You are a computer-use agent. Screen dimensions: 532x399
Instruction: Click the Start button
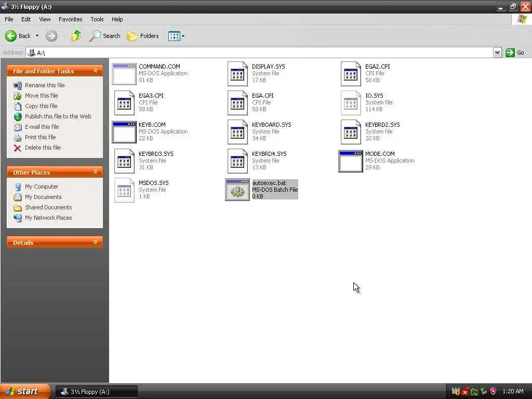pos(25,392)
